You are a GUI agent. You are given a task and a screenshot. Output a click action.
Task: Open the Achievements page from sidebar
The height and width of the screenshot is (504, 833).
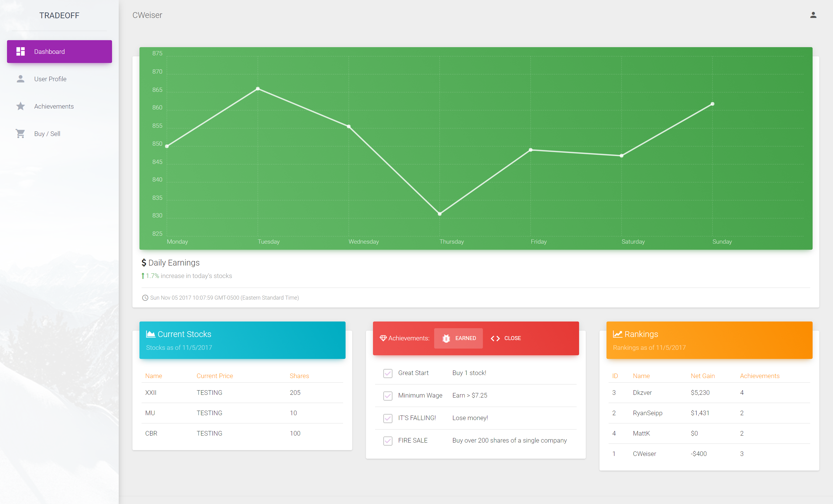[54, 106]
